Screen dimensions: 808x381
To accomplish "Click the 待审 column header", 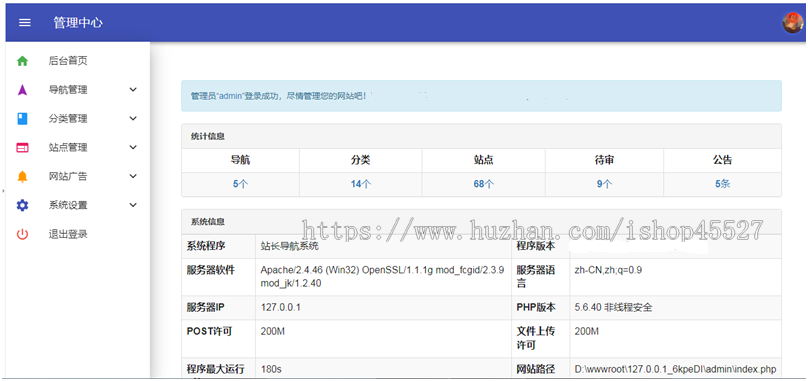I will click(604, 160).
